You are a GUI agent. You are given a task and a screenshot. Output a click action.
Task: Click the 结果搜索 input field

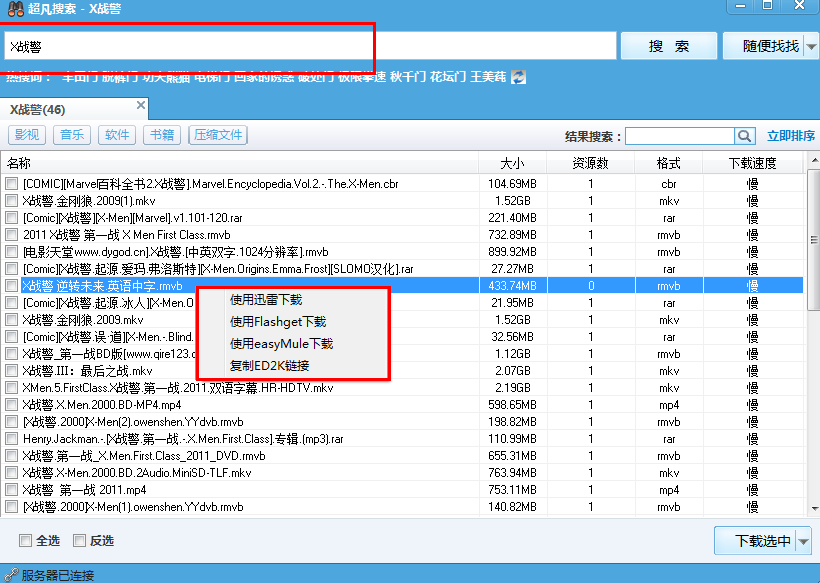(680, 136)
